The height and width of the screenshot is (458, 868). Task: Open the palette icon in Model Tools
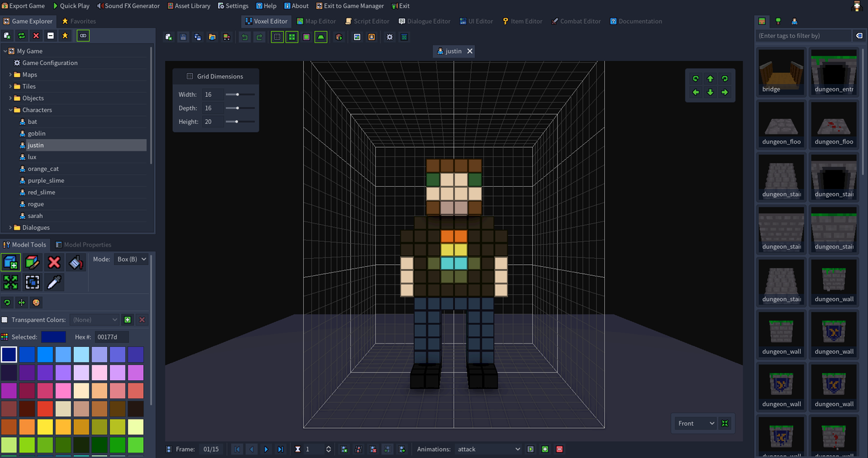(36, 302)
